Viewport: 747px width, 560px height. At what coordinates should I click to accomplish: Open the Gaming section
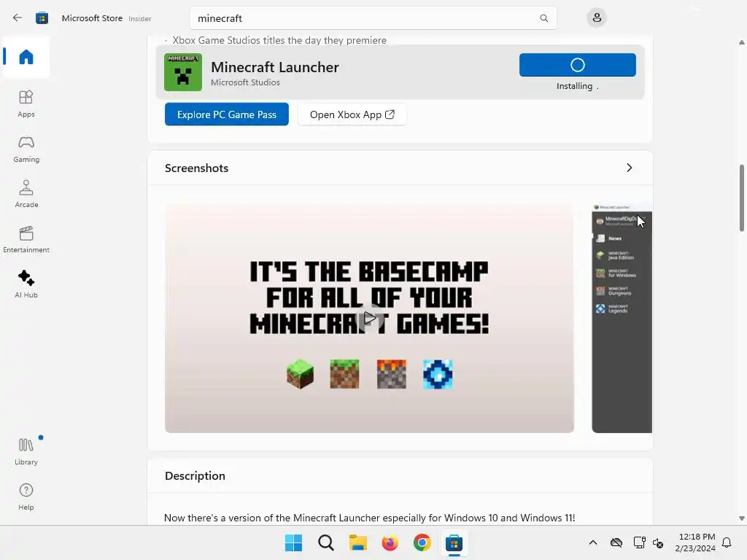click(26, 149)
